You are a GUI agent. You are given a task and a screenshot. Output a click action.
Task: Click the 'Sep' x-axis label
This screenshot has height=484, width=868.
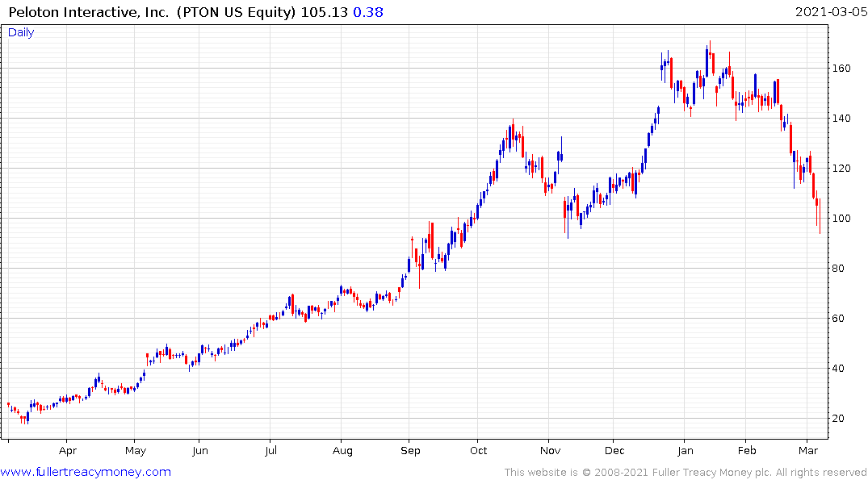(x=410, y=451)
